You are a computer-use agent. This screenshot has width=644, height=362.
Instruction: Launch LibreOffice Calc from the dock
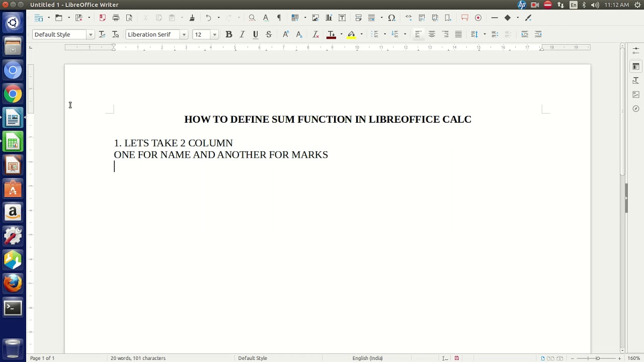[13, 142]
